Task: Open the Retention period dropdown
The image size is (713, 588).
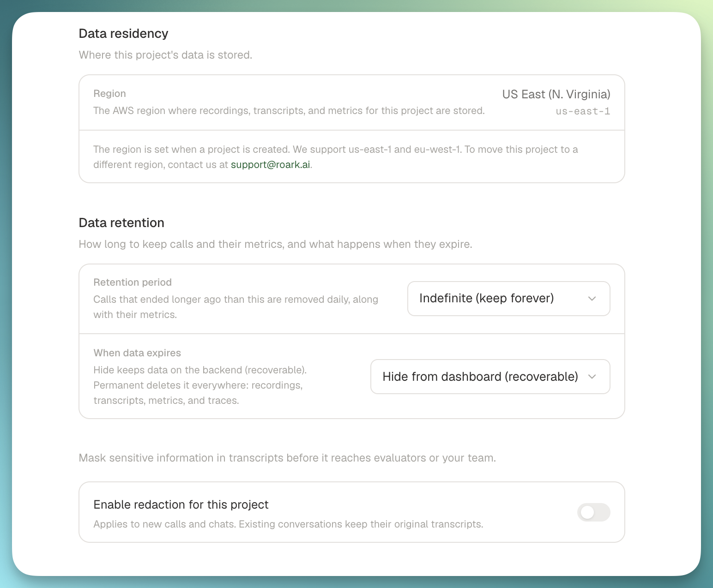Action: (x=508, y=299)
